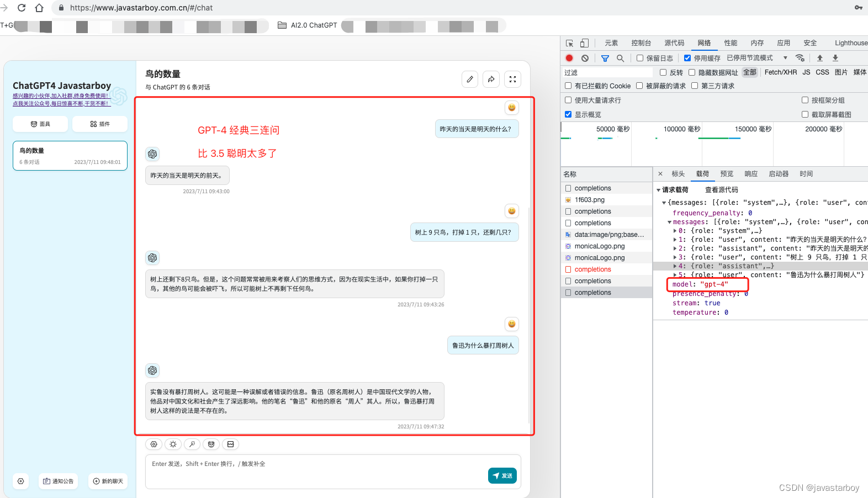The height and width of the screenshot is (498, 868).
Task: Open the 预览 tab in request details
Action: pyautogui.click(x=727, y=174)
